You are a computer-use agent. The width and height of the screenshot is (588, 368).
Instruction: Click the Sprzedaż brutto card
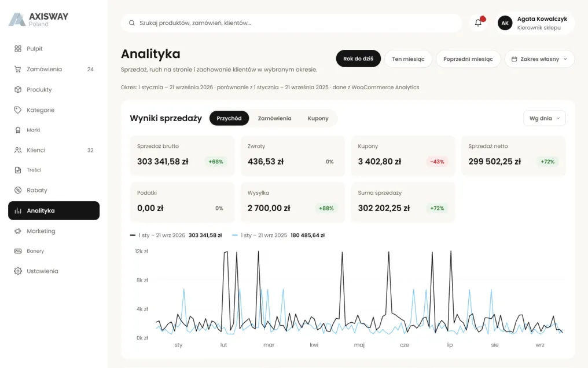click(182, 156)
